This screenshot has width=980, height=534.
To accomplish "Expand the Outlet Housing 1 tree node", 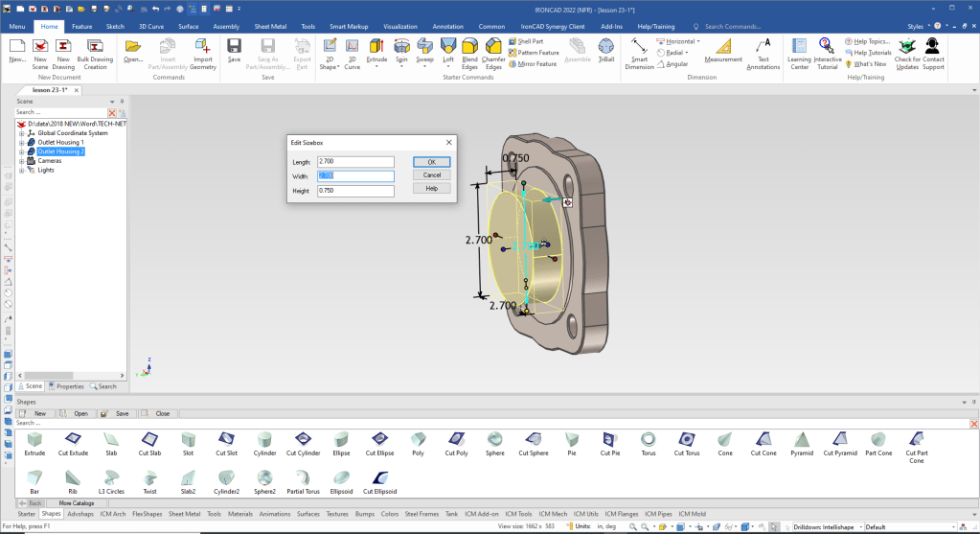I will [21, 142].
